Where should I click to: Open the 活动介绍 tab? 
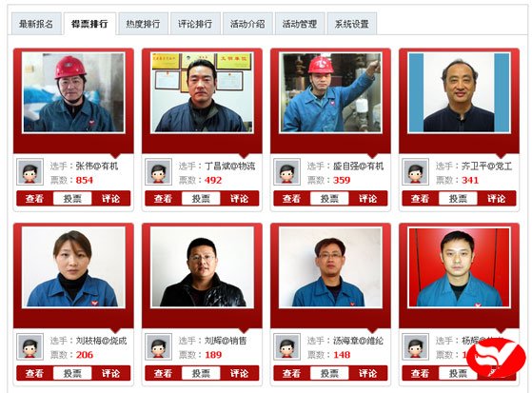tap(247, 24)
